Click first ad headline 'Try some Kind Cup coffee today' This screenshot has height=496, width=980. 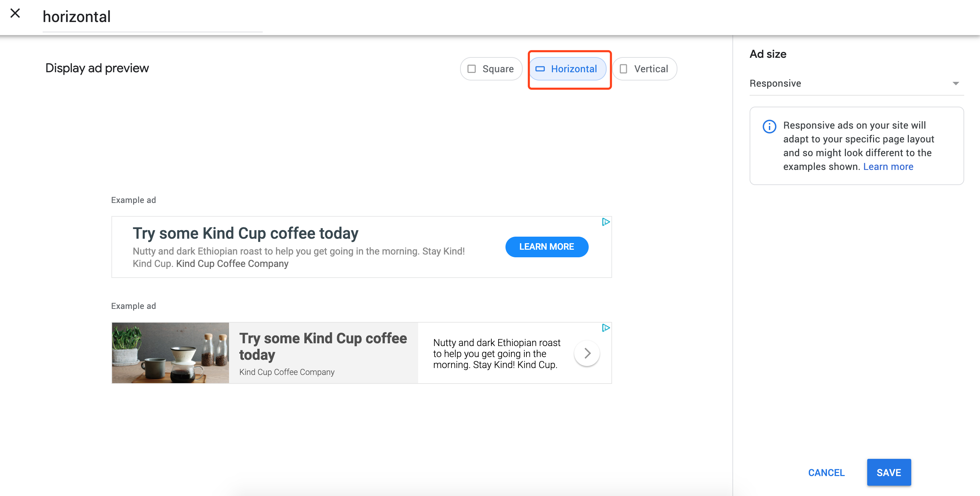click(x=246, y=233)
